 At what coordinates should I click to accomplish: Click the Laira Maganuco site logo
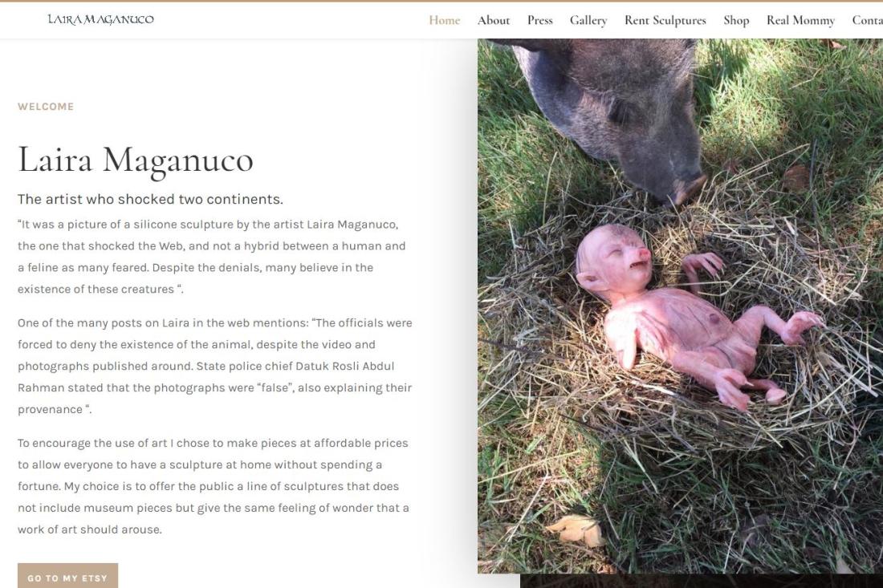point(101,20)
